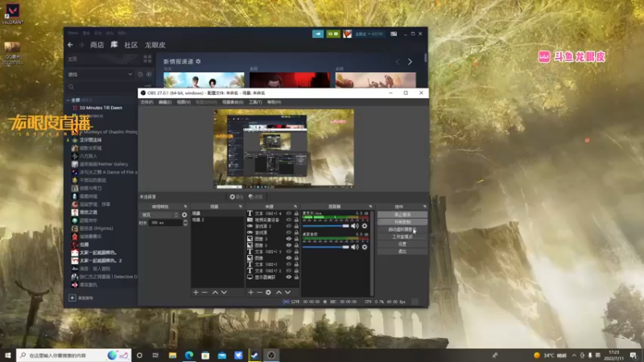Image resolution: width=644 pixels, height=362 pixels.
Task: Show next Steam news items arrow
Action: [410, 62]
